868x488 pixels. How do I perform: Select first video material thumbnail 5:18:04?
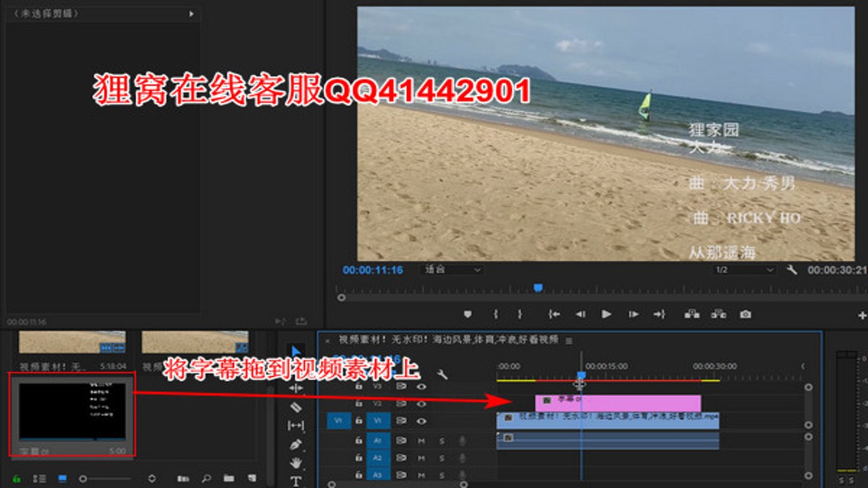point(72,342)
